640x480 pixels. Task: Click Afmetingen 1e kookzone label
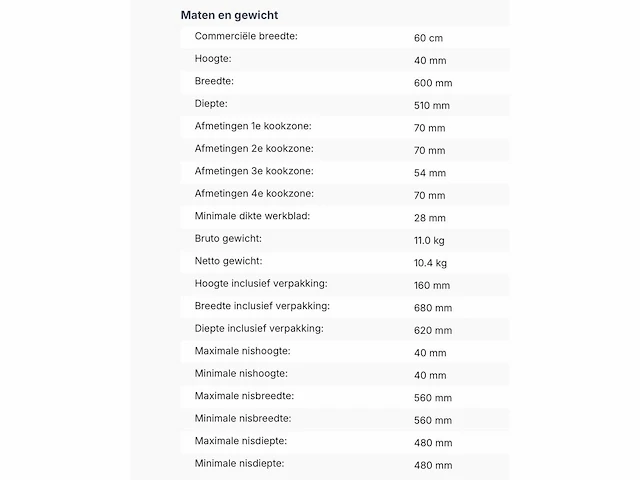253,126
